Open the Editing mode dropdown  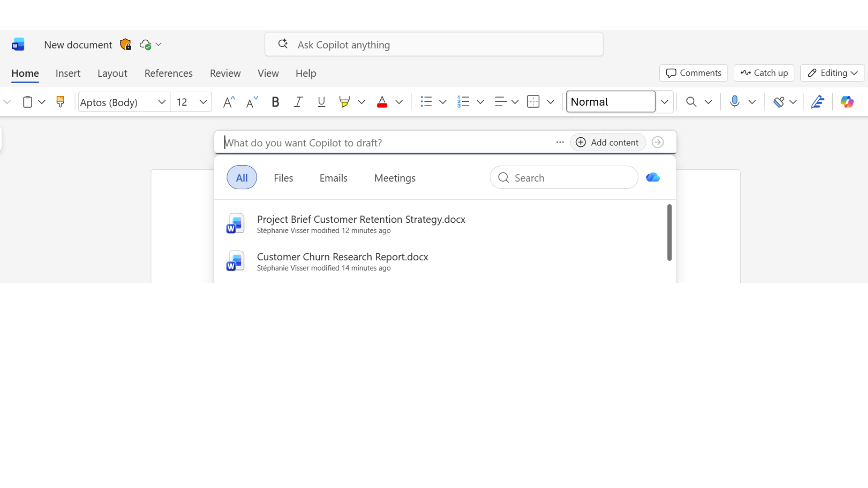coord(832,73)
